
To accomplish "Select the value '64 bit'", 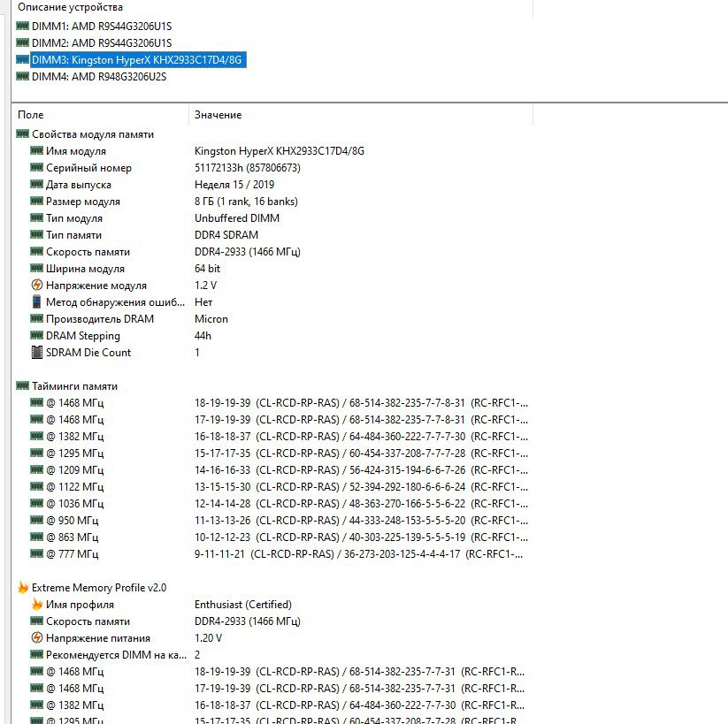I will tap(207, 269).
